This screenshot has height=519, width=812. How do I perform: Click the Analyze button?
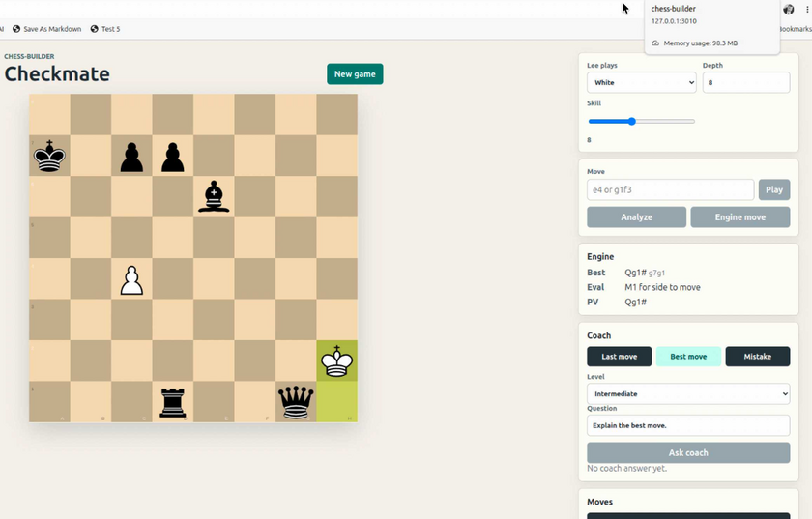coord(636,217)
